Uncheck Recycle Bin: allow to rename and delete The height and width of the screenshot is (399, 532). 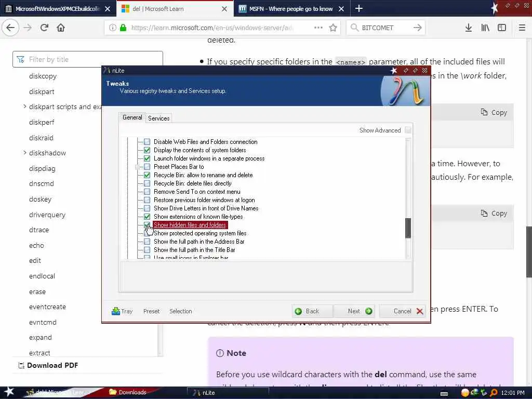click(147, 175)
